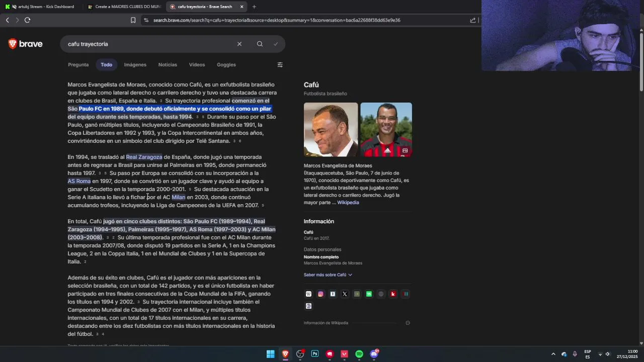Viewport: 644px width, 362px height.
Task: Open the search filter settings icon
Action: click(280, 65)
